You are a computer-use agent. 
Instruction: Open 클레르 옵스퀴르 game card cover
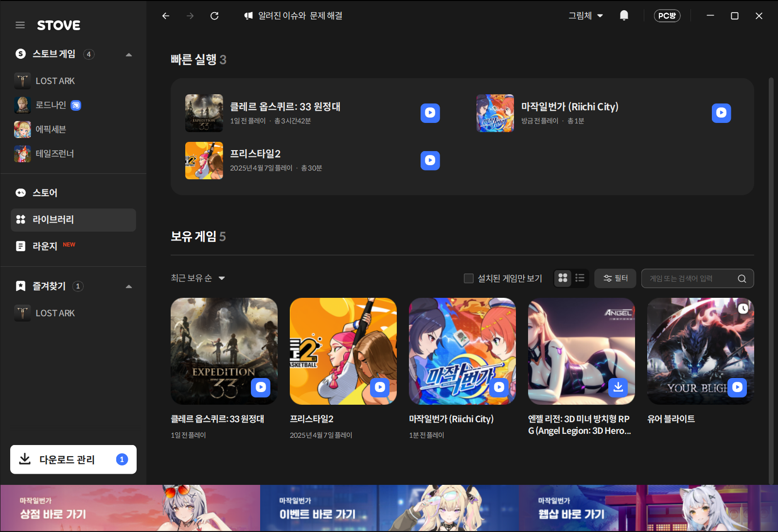point(224,351)
